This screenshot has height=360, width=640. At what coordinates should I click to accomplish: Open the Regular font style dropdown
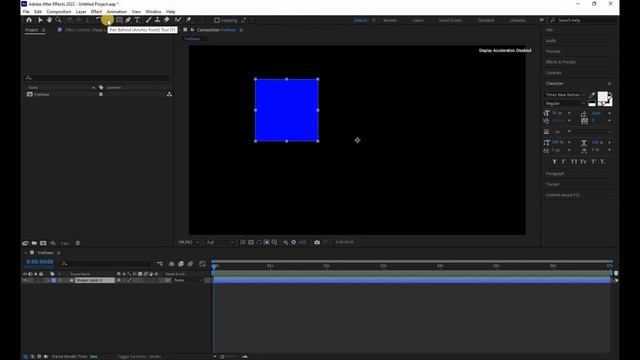[x=565, y=104]
